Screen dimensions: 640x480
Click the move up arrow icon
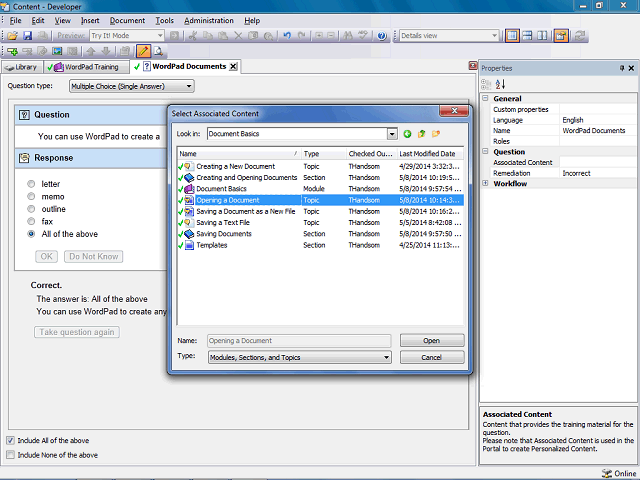click(91, 51)
